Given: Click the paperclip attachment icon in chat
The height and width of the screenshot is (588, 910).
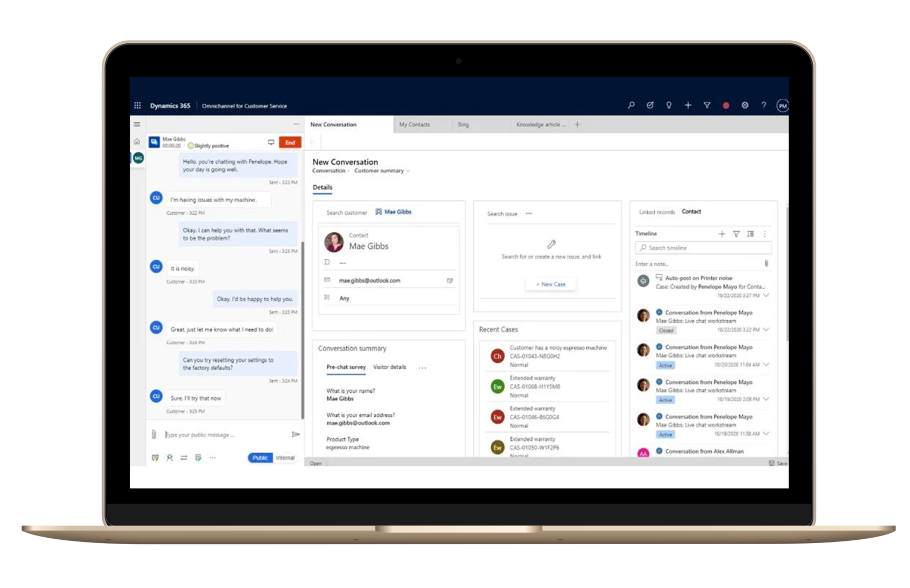Looking at the screenshot, I should click(154, 434).
